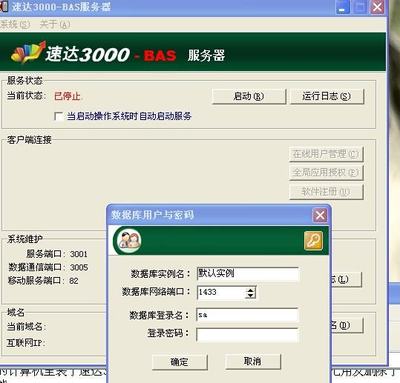Open the 关于(A) menu
This screenshot has width=400, height=383.
pos(55,24)
